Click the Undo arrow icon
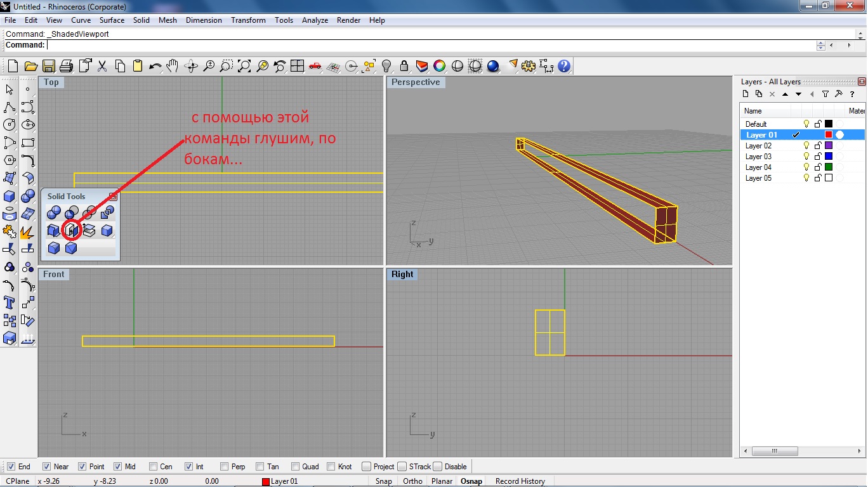Viewport: 868px width, 487px height. (x=155, y=66)
